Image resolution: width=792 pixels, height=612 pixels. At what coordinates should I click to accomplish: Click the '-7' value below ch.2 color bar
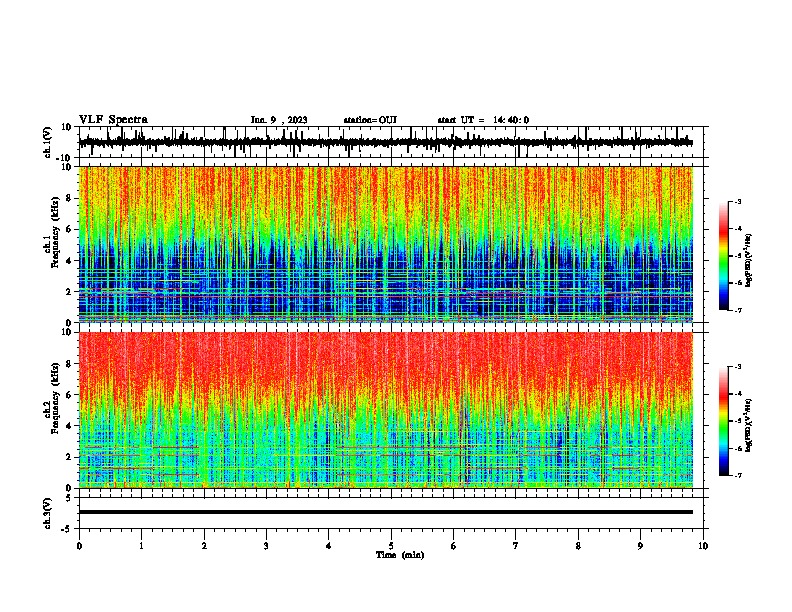click(x=737, y=475)
